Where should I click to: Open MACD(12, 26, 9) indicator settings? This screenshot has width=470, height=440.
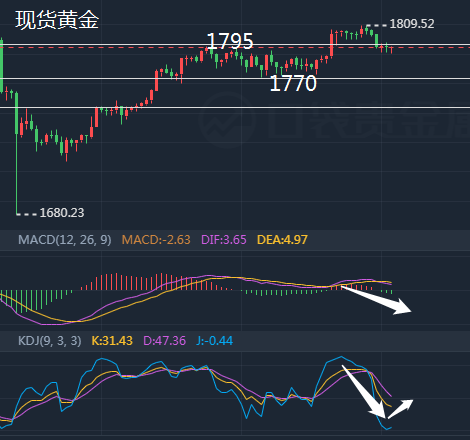tap(65, 240)
